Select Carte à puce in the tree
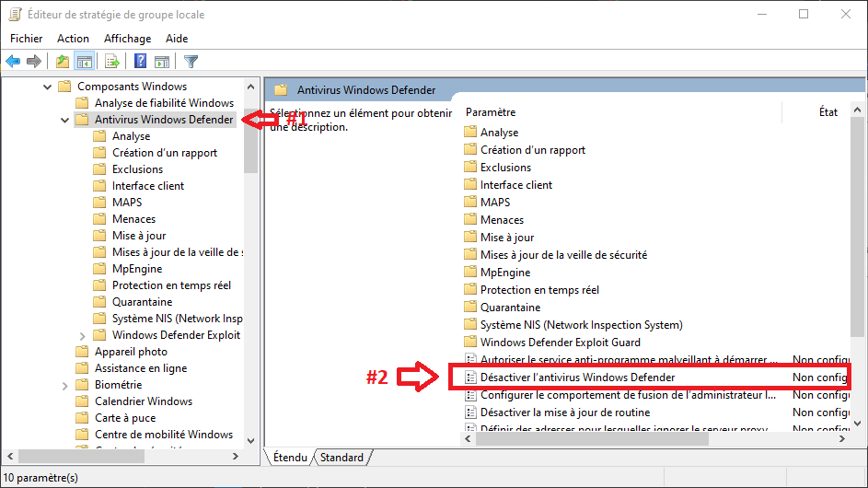868x488 pixels. 125,418
